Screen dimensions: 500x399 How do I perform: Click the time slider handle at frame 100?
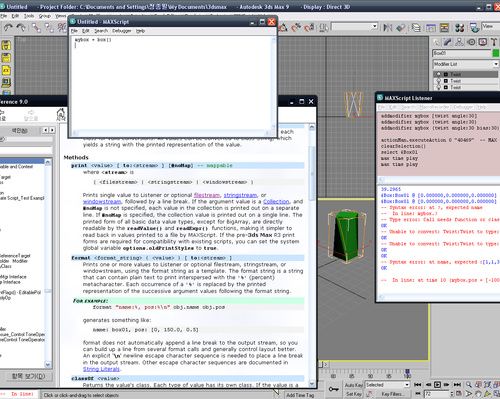[407, 372]
